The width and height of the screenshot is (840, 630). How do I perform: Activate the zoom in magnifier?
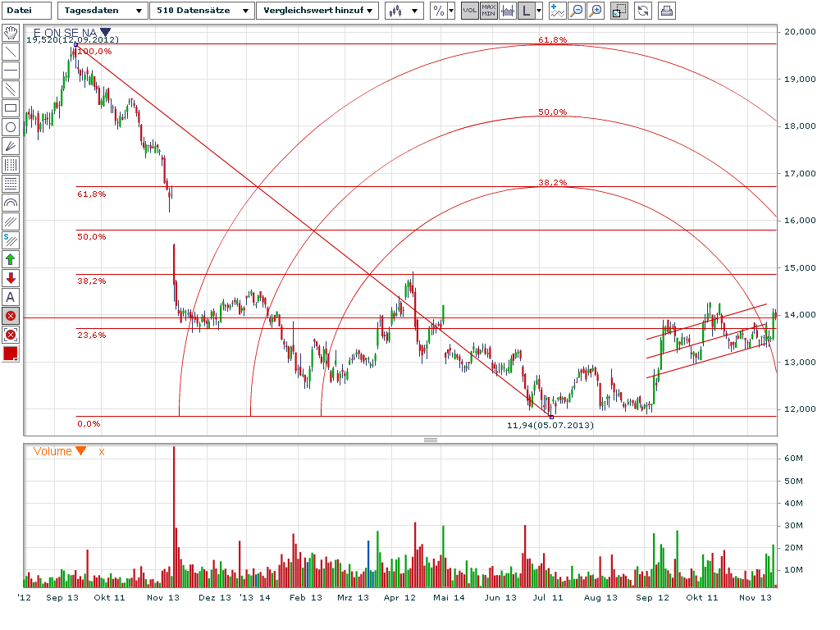click(x=595, y=11)
